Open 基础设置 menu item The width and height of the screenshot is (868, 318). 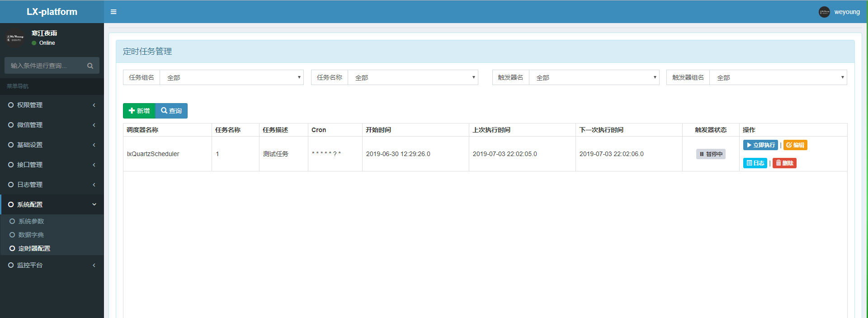[x=52, y=145]
